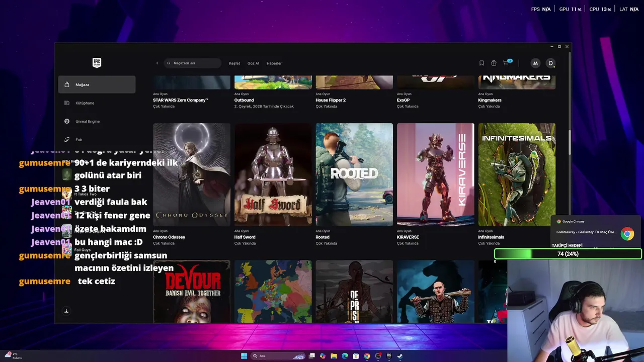Click the Outbound game title
This screenshot has width=644, height=362.
pos(244,100)
